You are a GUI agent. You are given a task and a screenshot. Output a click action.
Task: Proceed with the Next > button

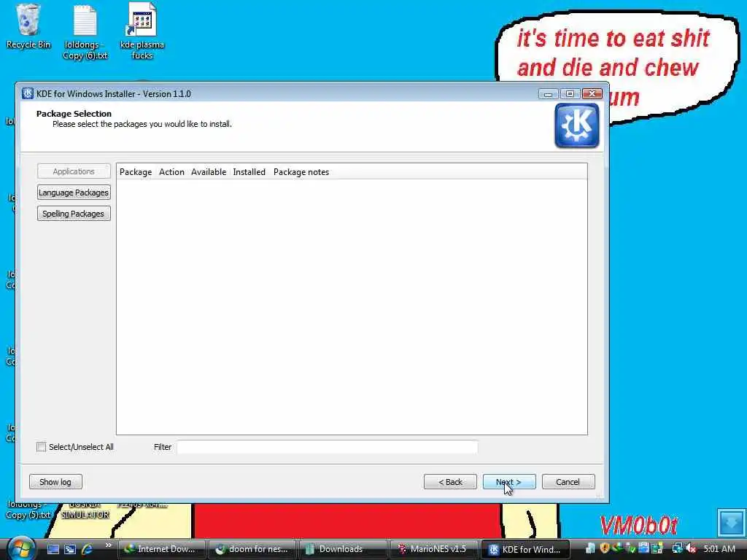click(508, 482)
